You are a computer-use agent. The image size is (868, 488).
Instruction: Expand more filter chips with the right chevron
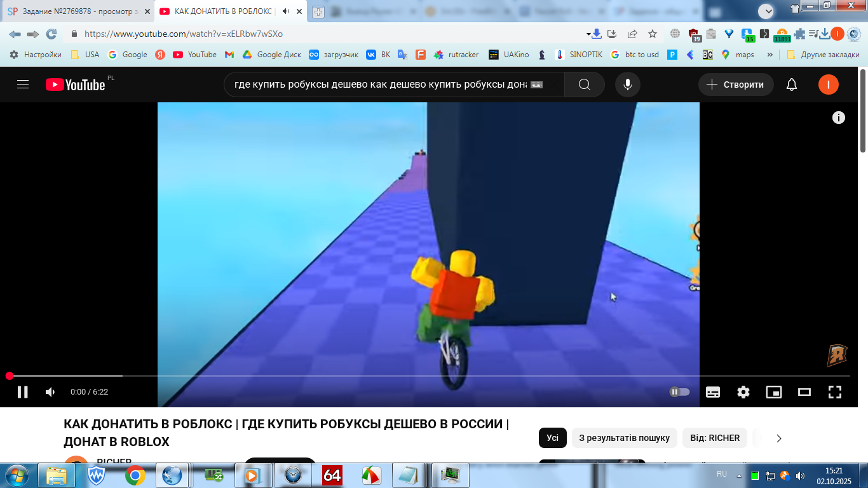(x=779, y=438)
